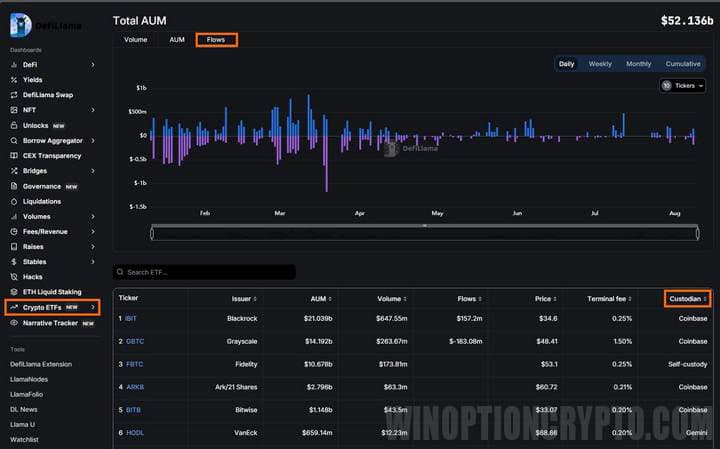Open the IBIT ticker link
Viewport: 720px width, 449px height.
tap(130, 318)
